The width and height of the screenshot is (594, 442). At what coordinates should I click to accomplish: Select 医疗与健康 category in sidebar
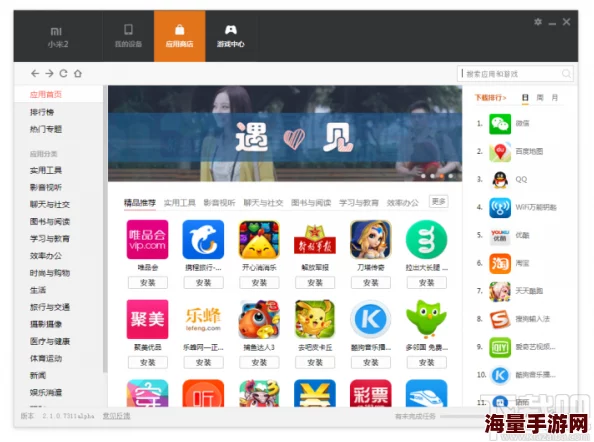[50, 341]
